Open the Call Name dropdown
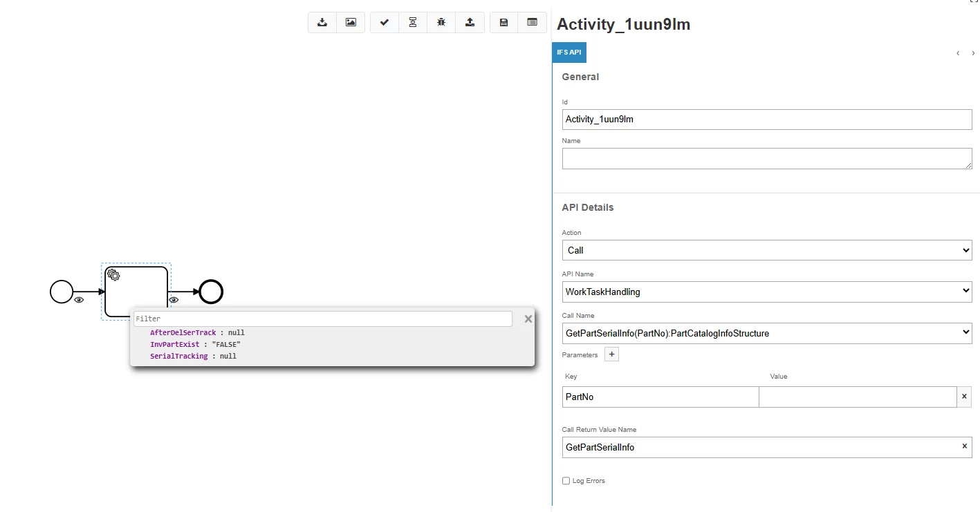The height and width of the screenshot is (512, 980). pyautogui.click(x=767, y=333)
